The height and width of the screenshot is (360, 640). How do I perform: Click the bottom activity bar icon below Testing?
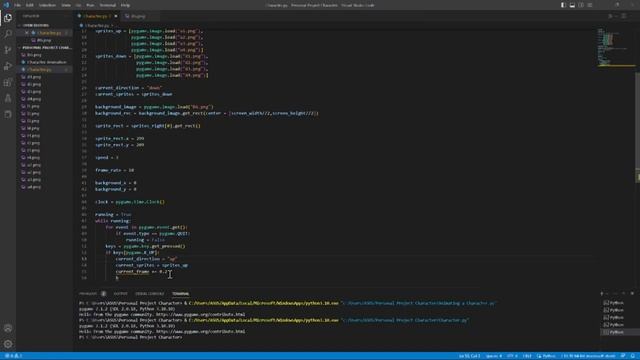(x=8, y=114)
